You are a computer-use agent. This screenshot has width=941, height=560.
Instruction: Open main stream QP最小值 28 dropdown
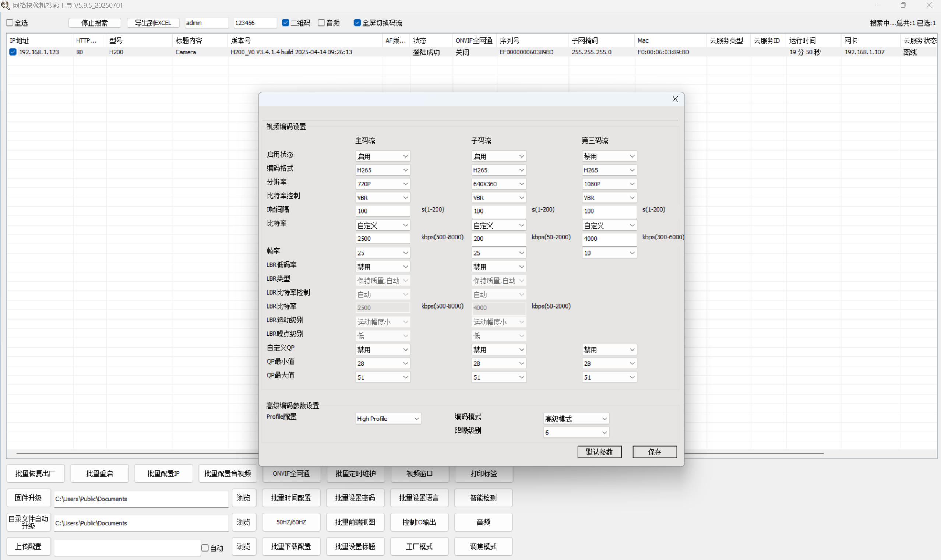point(383,363)
